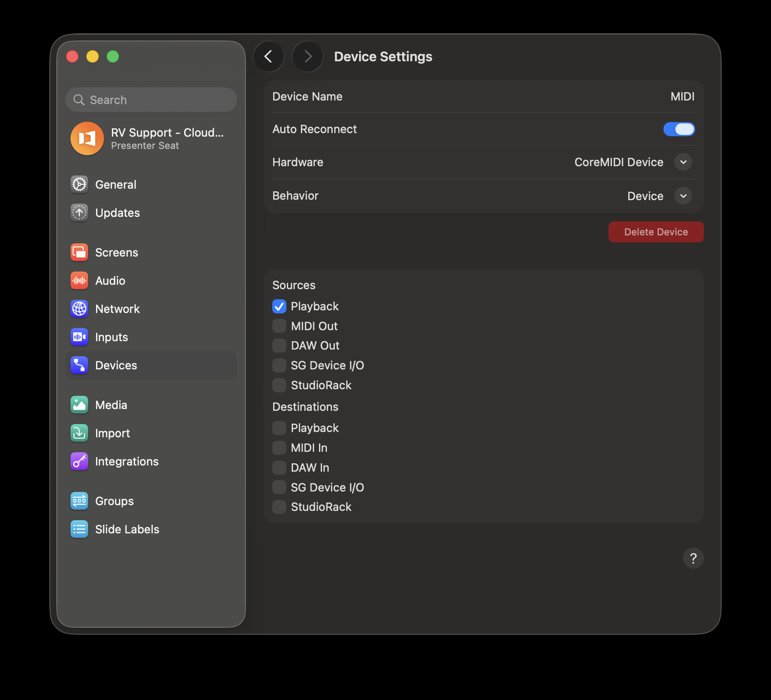
Task: Open the Media picture icon
Action: click(x=79, y=405)
